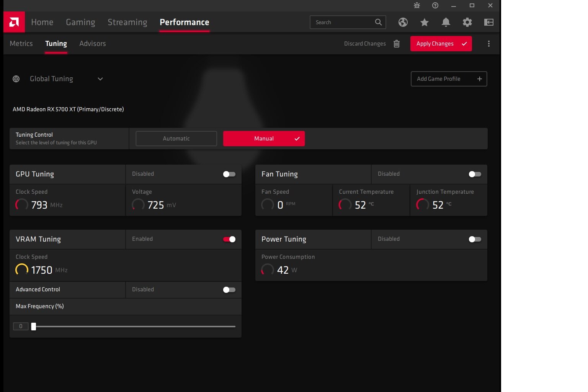Select the Tuning sub-tab
The width and height of the screenshot is (588, 392).
tap(56, 44)
